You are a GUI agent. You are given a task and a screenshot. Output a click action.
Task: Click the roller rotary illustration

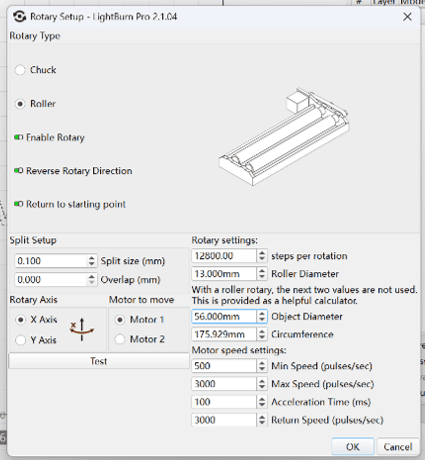coord(284,137)
